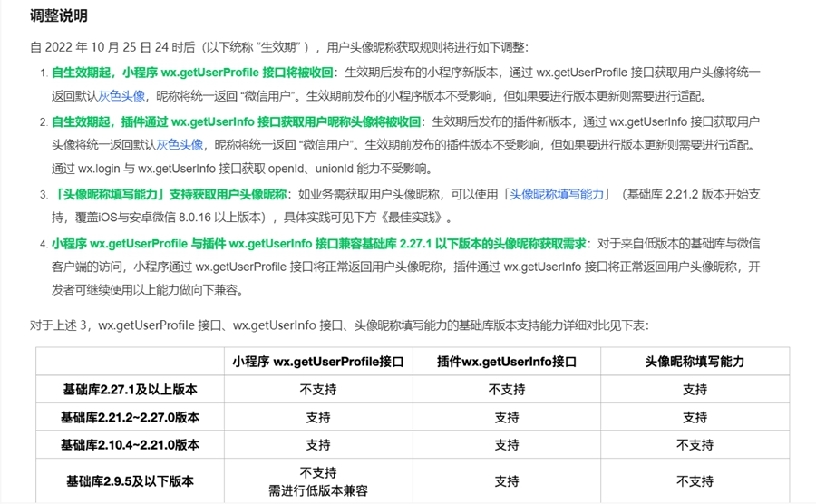Screen dimensions: 816x504
Task: Click 不支持 under 插件wx.getUserInfo for 2.27.1 row
Action: point(506,389)
